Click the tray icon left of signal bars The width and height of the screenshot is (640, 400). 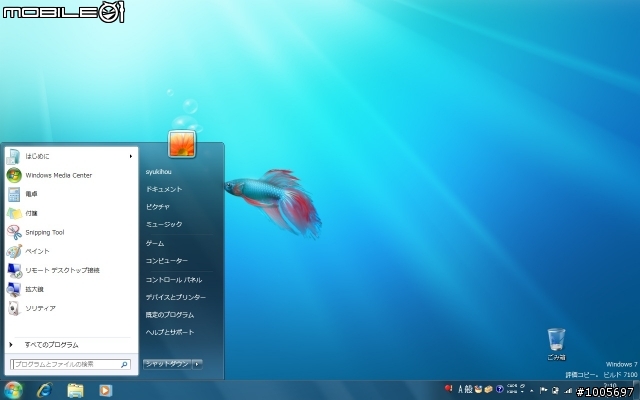[556, 390]
